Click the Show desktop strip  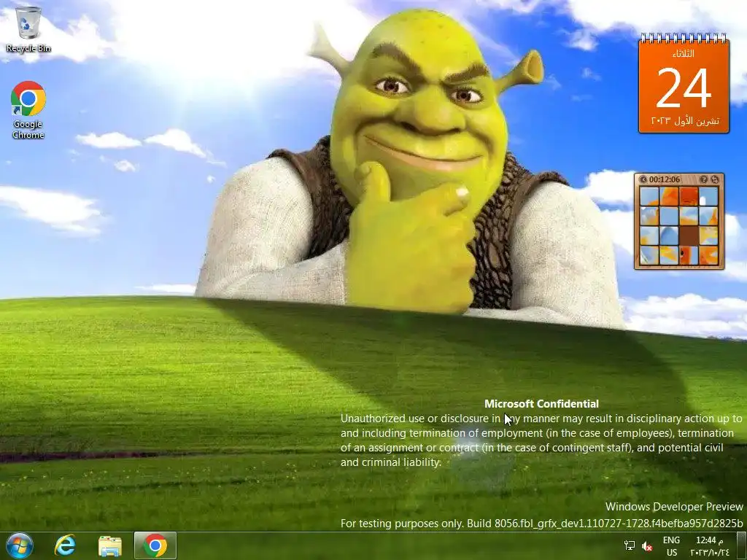[742, 545]
